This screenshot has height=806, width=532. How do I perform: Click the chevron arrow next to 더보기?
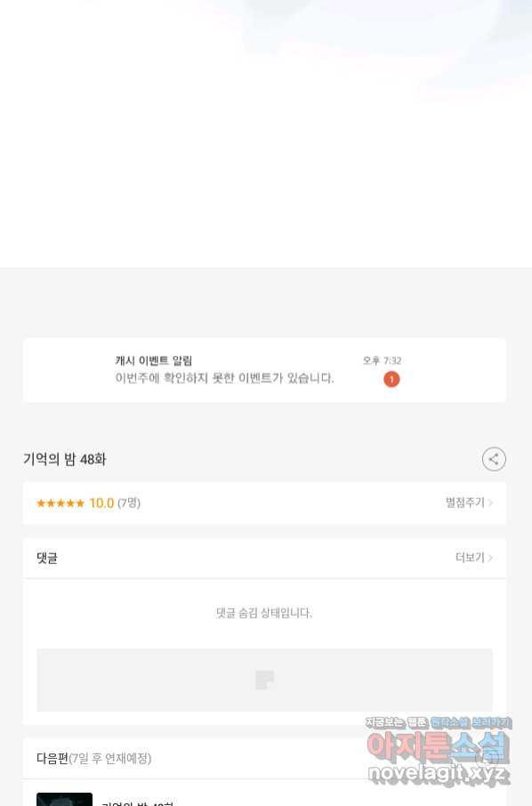(x=490, y=558)
